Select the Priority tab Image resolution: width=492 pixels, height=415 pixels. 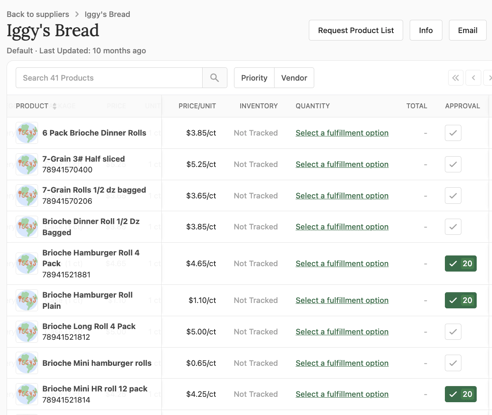click(254, 78)
